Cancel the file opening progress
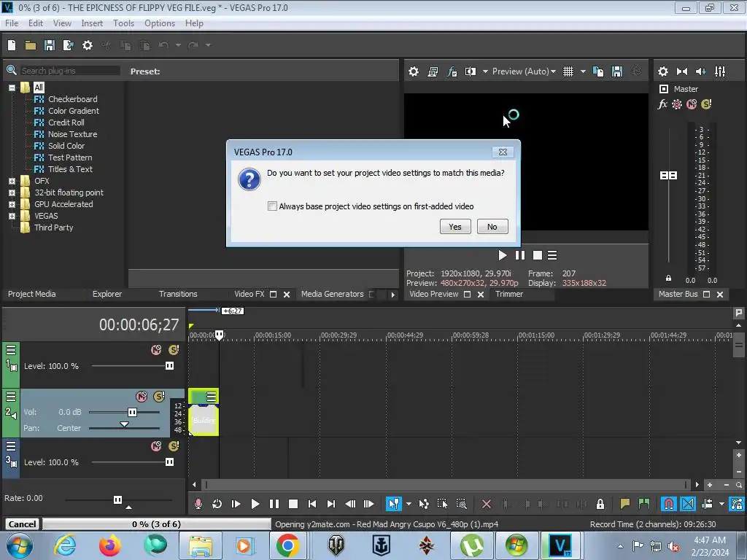This screenshot has height=560, width=747. [22, 524]
